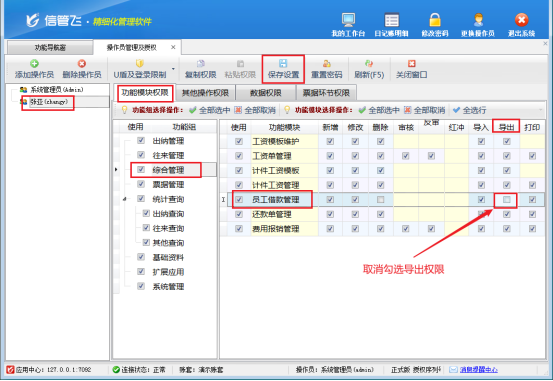
Task: Toggle 员工借款管理 delete checkbox
Action: pos(381,200)
